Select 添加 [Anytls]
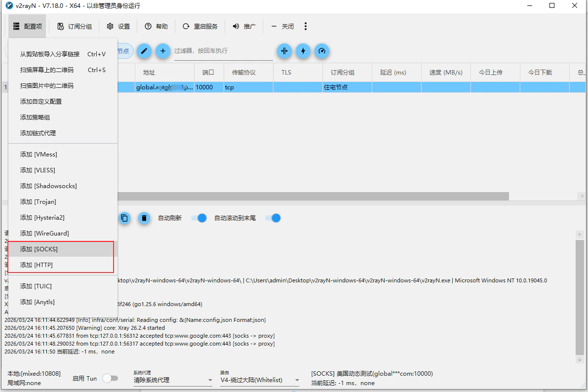The width and height of the screenshot is (588, 392). point(63,302)
